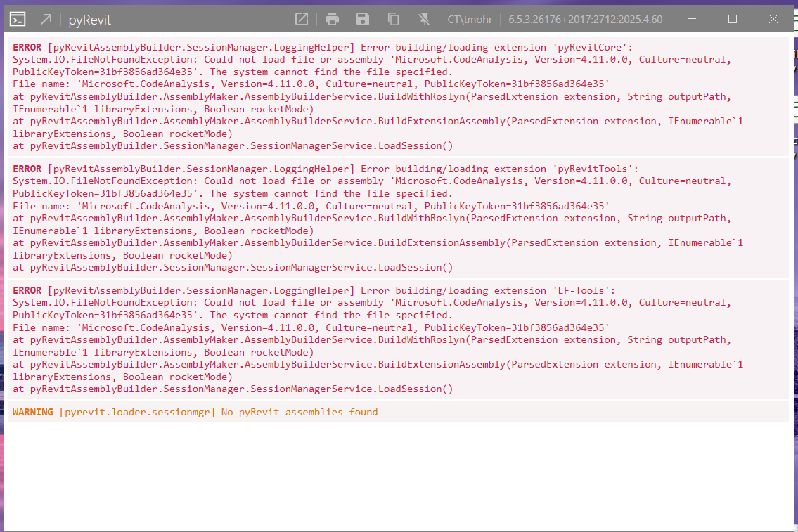The height and width of the screenshot is (532, 798).
Task: Click the CT\tmohr username label
Action: point(470,20)
